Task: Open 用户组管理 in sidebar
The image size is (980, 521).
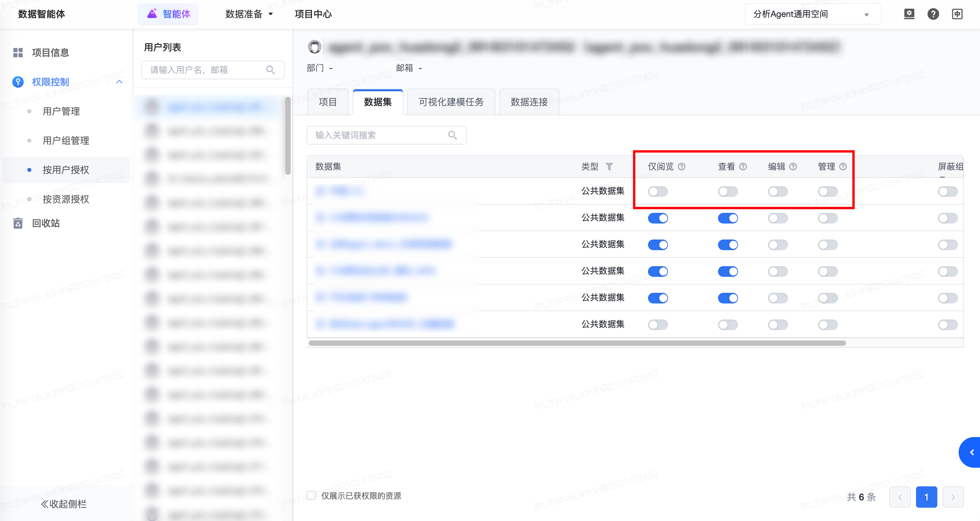Action: [66, 141]
